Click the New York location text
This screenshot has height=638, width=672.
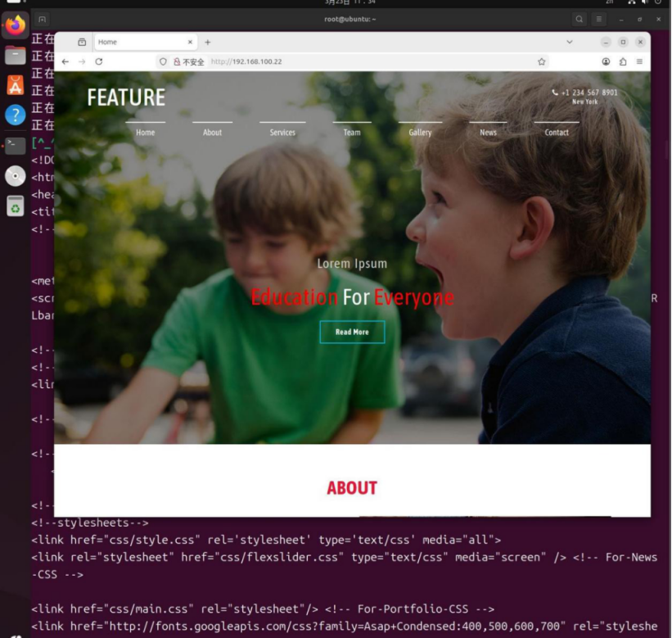pos(584,102)
